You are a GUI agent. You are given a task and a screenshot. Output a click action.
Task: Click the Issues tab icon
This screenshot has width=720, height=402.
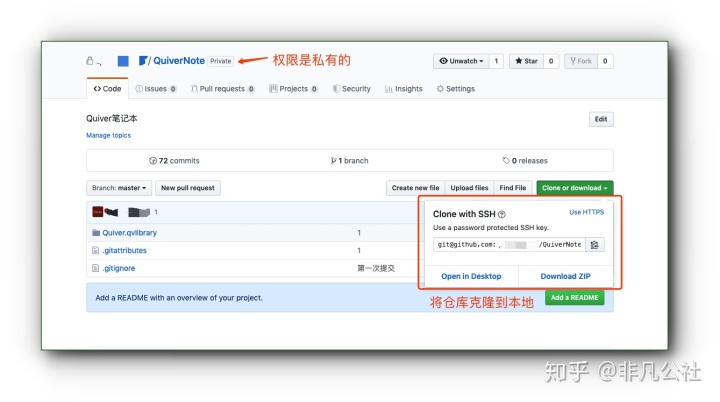pos(139,89)
